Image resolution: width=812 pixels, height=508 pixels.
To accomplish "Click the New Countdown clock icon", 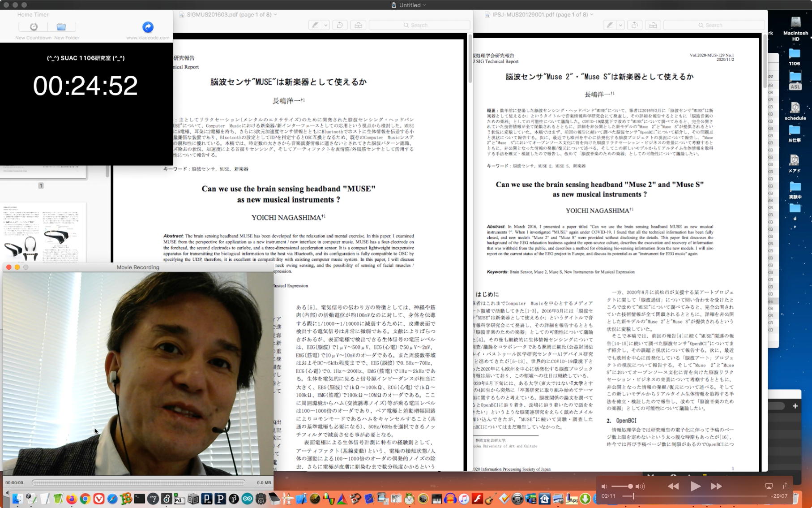I will 34,27.
